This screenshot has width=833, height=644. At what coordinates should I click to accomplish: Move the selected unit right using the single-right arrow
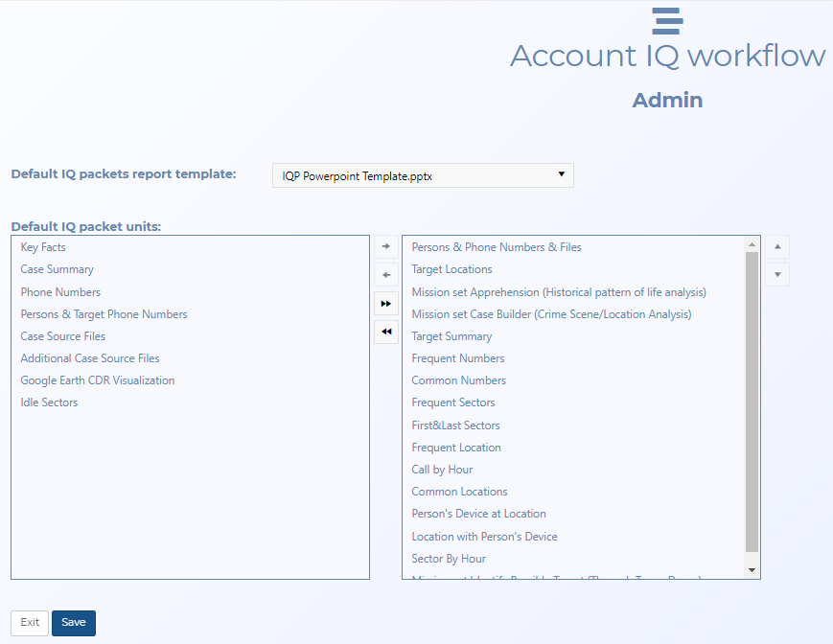click(385, 246)
